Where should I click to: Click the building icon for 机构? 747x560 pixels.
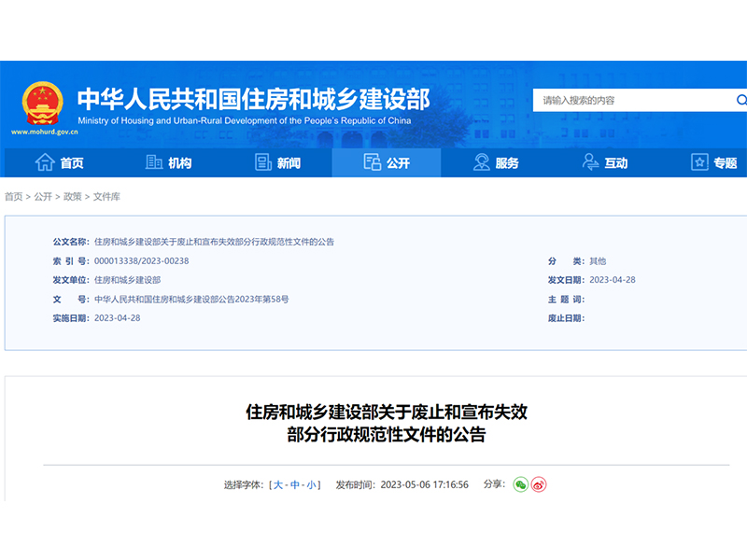[x=154, y=162]
